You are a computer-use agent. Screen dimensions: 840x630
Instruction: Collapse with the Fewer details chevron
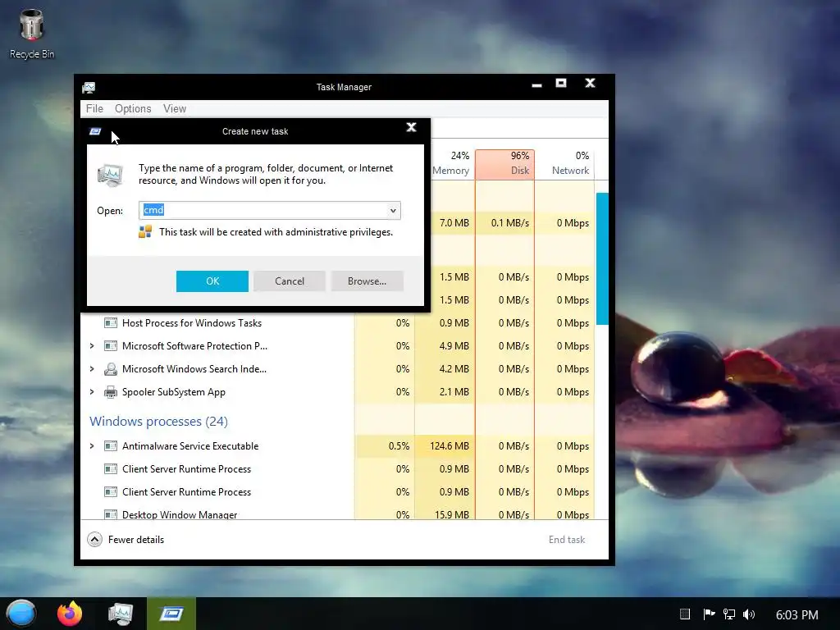pos(95,540)
